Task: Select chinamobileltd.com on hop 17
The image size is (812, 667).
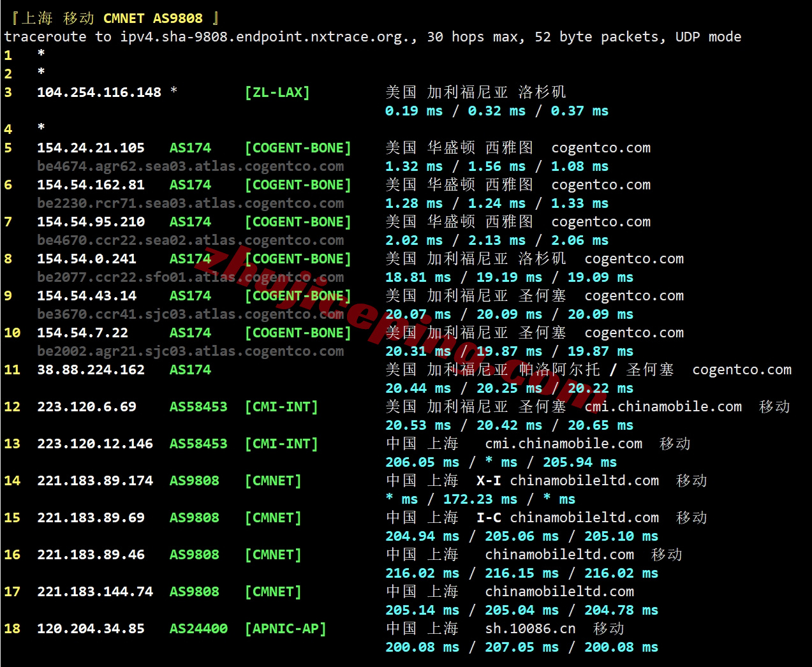Action: pos(559,592)
